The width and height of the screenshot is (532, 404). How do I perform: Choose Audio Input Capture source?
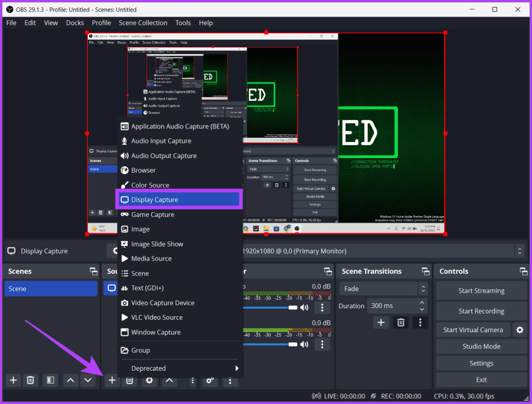pos(180,141)
